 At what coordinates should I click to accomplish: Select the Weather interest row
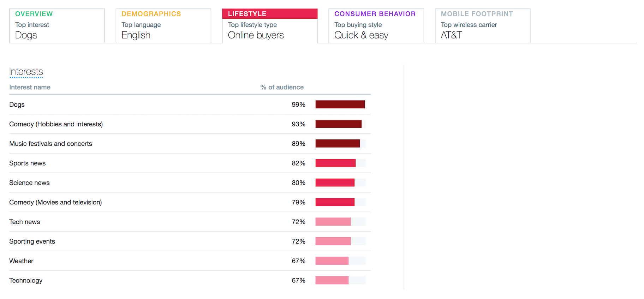coord(21,261)
